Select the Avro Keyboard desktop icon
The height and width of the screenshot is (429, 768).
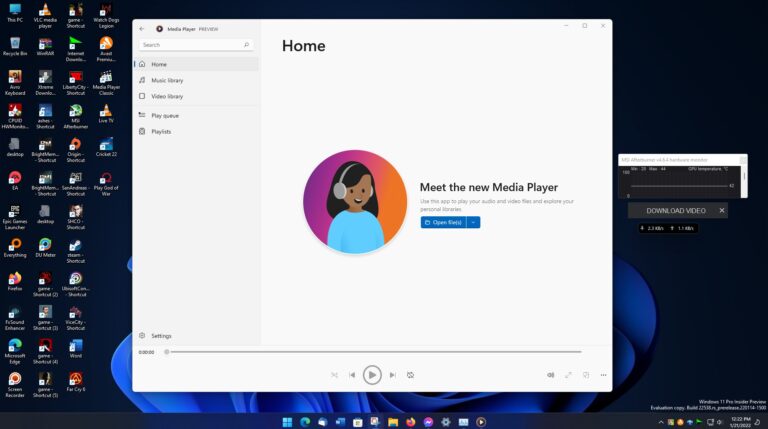15,83
